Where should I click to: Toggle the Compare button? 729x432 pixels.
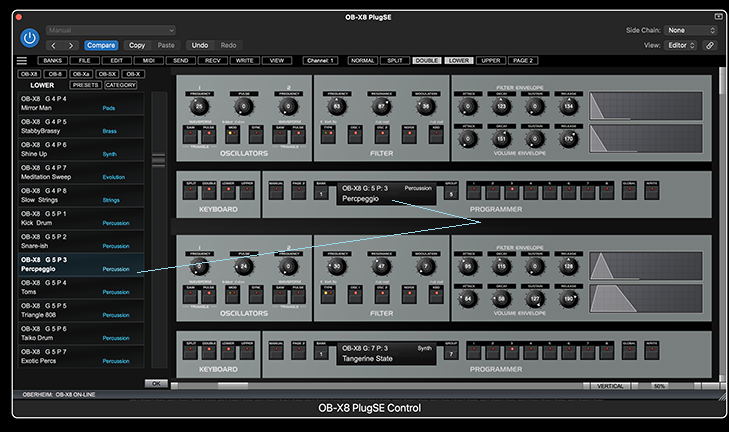click(101, 45)
